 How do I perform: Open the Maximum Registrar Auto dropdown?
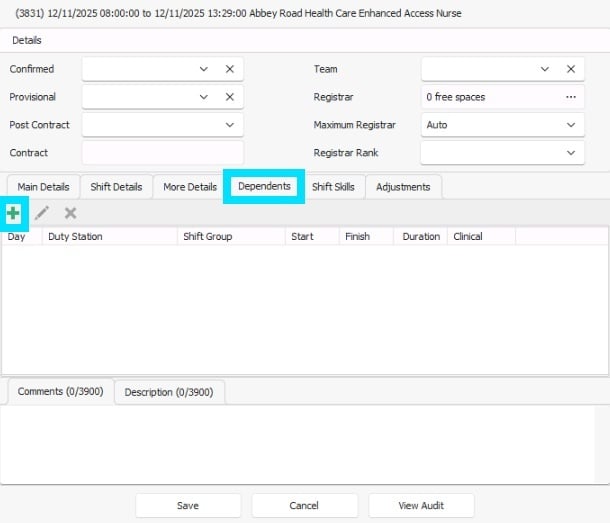[x=571, y=125]
